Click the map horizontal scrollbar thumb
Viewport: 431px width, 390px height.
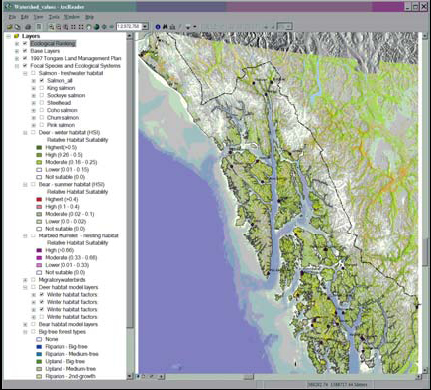pos(249,377)
